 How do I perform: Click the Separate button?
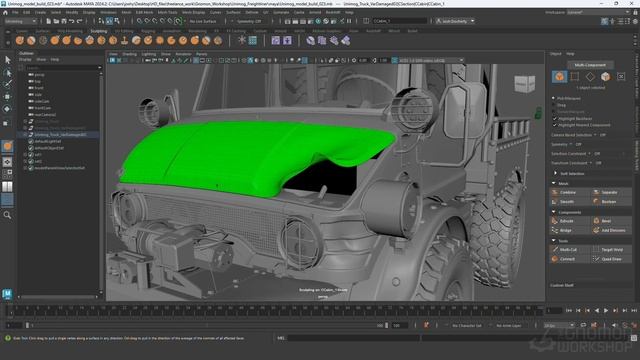pos(612,192)
